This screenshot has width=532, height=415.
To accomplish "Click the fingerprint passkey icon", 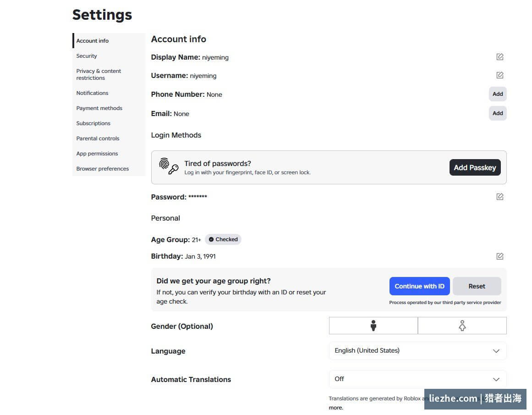I will click(169, 166).
